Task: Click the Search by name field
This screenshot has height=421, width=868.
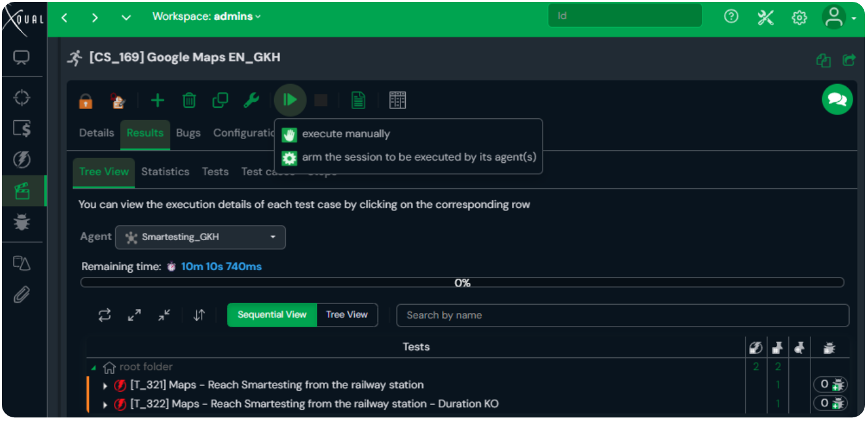Action: click(x=622, y=315)
